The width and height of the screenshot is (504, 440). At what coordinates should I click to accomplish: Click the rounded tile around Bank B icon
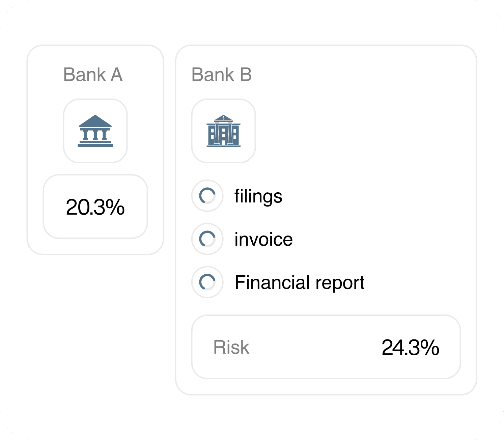tap(224, 131)
